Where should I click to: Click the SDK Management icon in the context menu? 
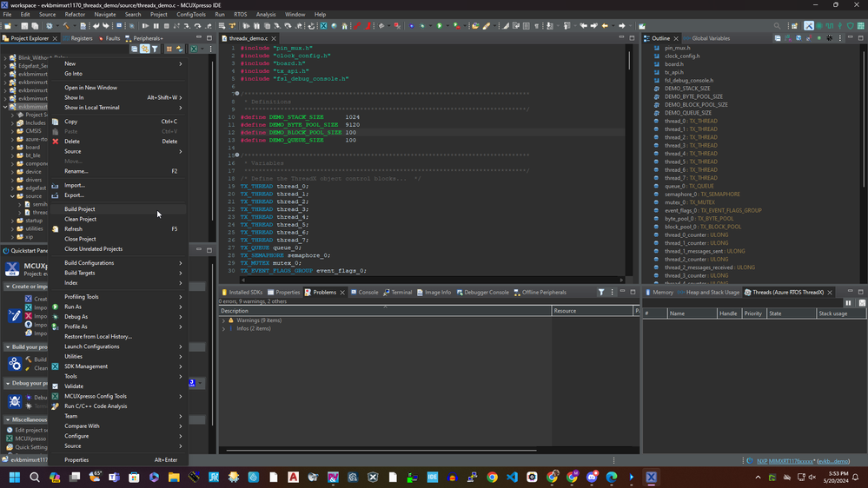pyautogui.click(x=56, y=366)
